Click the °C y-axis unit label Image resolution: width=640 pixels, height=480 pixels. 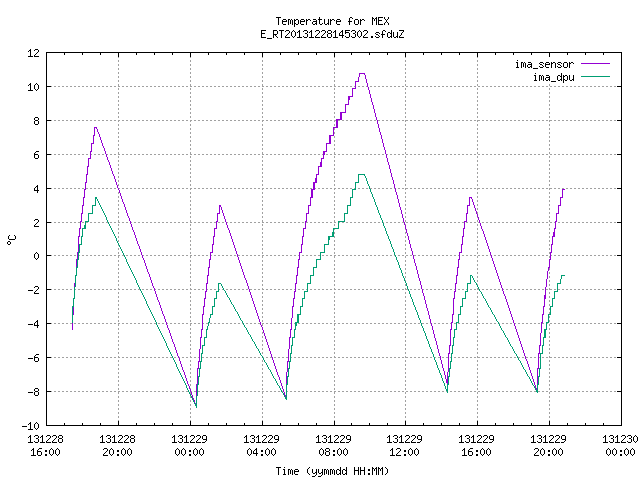click(x=11, y=240)
